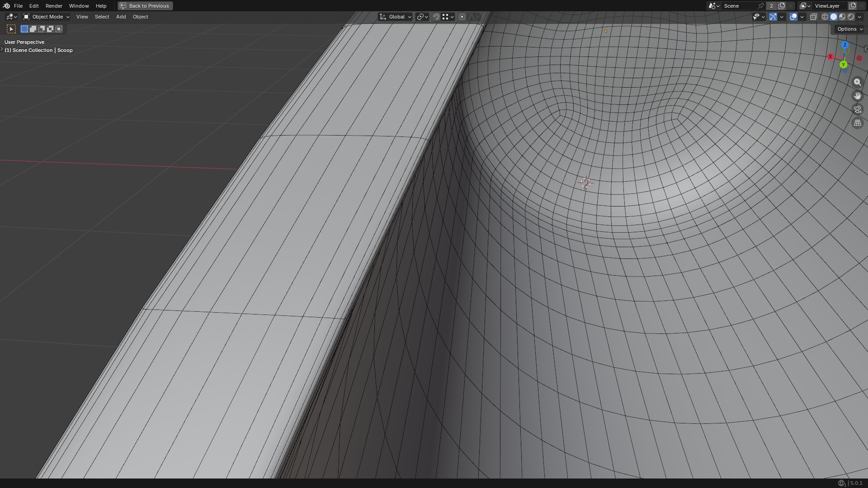Screen dimensions: 868x488
Task: Open the Render menu
Action: [x=54, y=6]
